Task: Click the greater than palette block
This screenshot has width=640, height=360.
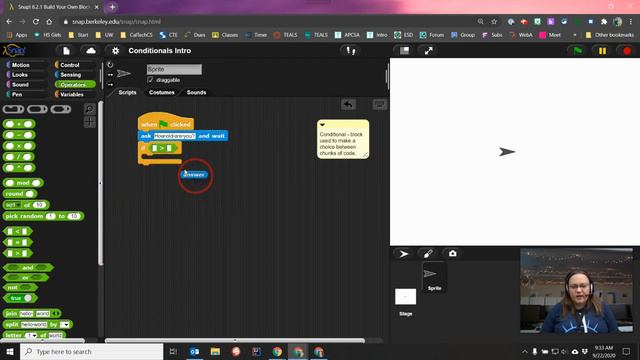Action: (18, 253)
